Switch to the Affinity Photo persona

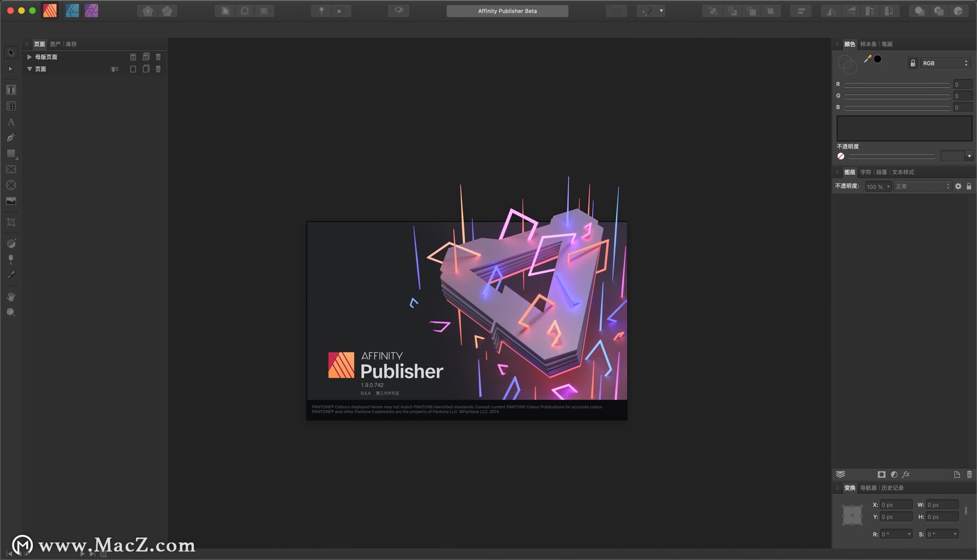tap(91, 10)
